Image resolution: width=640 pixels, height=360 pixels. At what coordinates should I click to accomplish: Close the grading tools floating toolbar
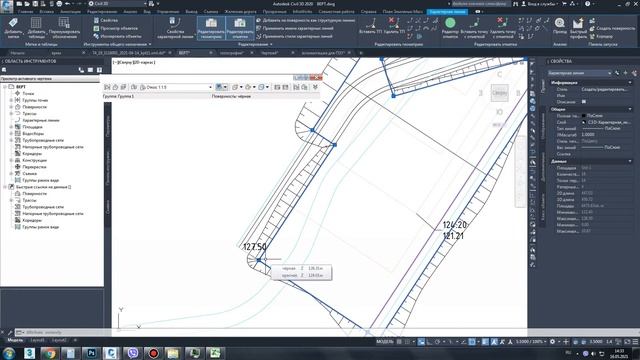pyautogui.click(x=316, y=77)
